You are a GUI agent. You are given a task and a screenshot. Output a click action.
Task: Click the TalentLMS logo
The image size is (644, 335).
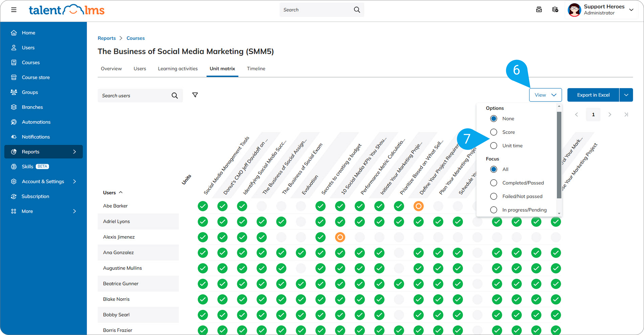67,10
